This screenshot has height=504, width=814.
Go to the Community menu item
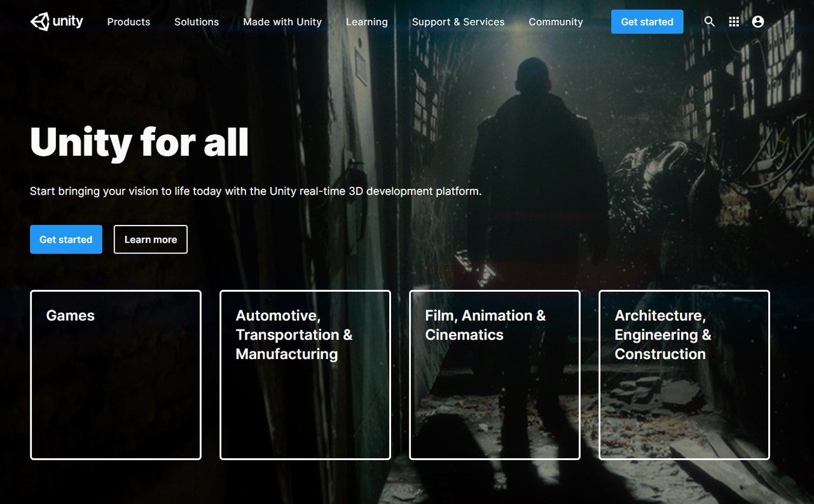pos(555,22)
